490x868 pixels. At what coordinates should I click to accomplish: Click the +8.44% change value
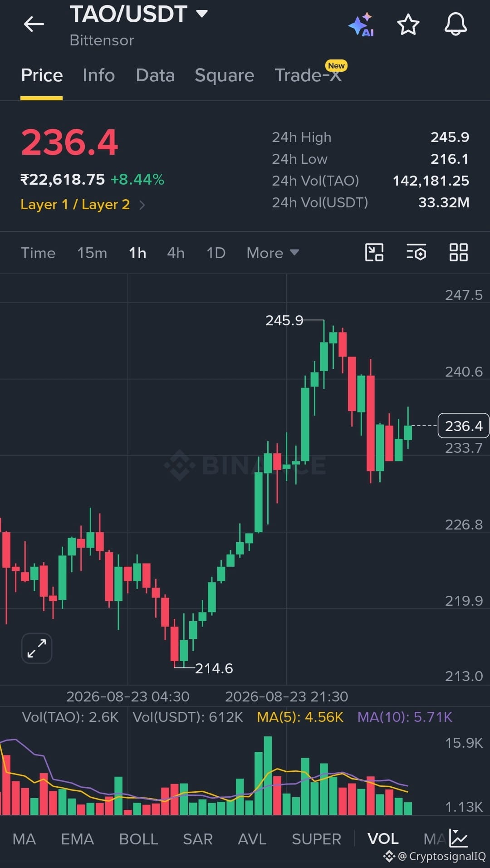[x=137, y=180]
